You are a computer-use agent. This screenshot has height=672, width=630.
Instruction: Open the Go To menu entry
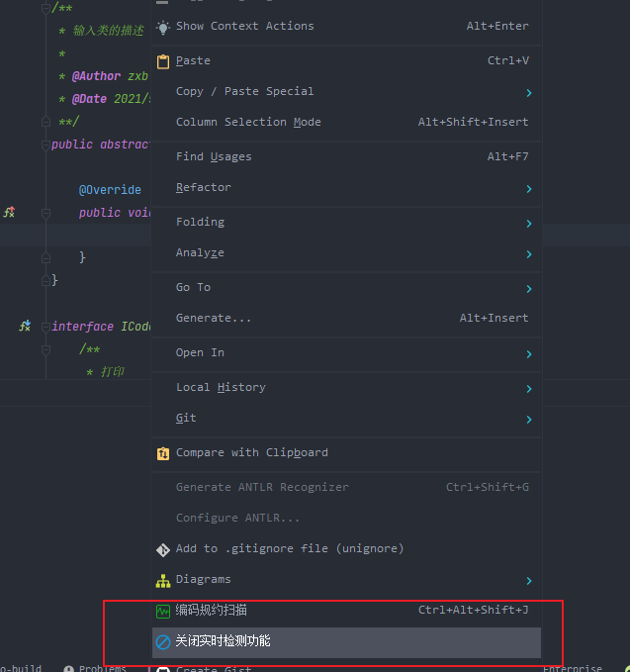pos(346,288)
